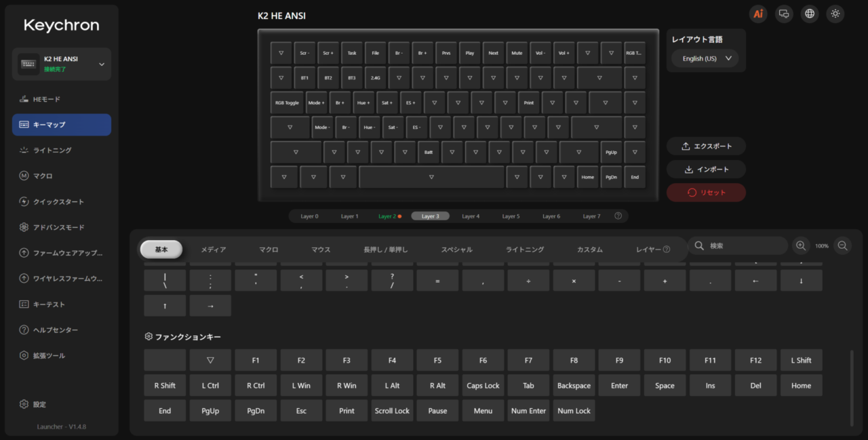The image size is (868, 440).
Task: Select Layer 0
Action: [309, 216]
